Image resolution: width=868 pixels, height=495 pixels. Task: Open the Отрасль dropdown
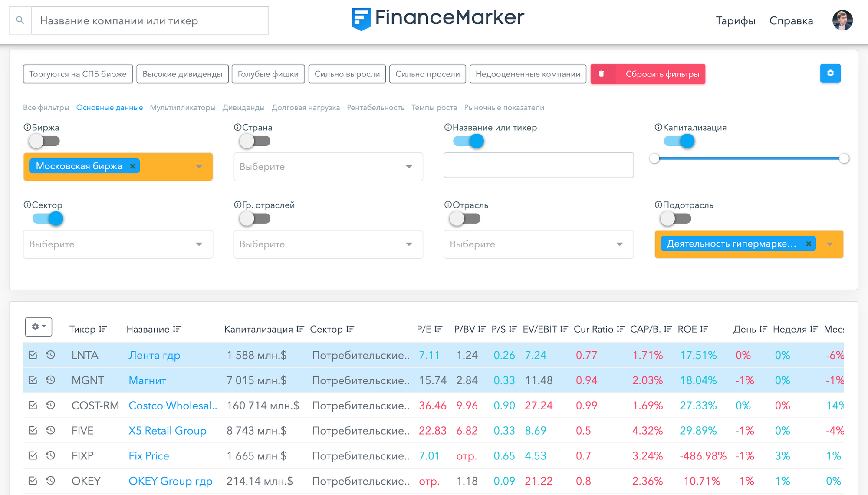(x=539, y=244)
